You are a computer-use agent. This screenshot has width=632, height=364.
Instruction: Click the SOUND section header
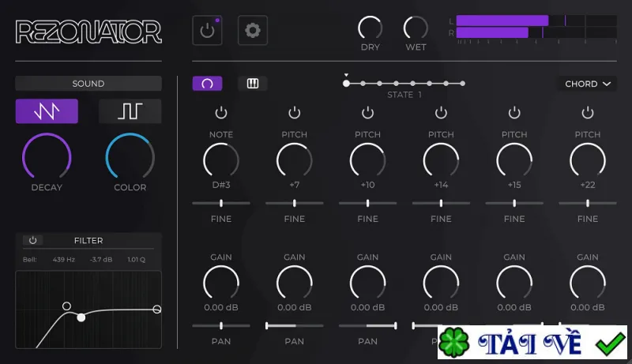pos(88,84)
